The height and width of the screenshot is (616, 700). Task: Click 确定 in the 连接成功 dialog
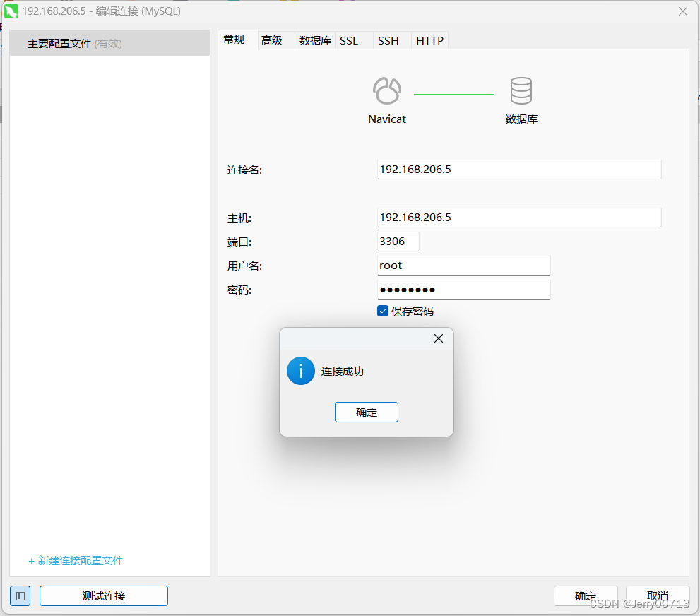366,412
